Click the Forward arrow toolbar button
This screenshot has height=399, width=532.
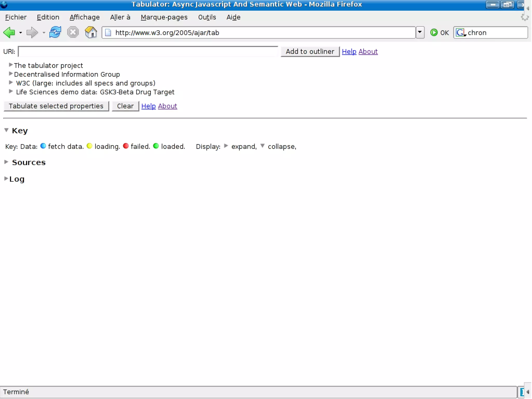pos(32,32)
